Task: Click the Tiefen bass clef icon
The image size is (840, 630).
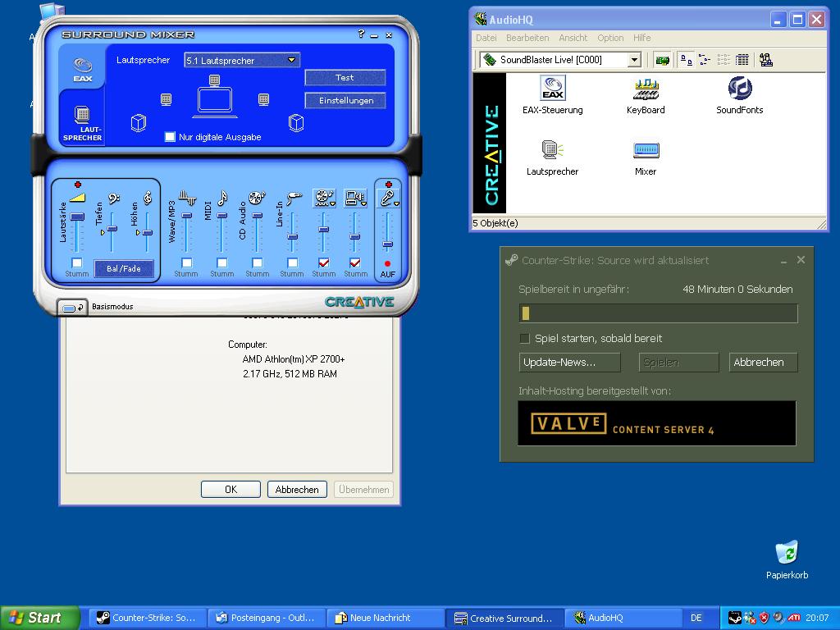Action: (113, 199)
